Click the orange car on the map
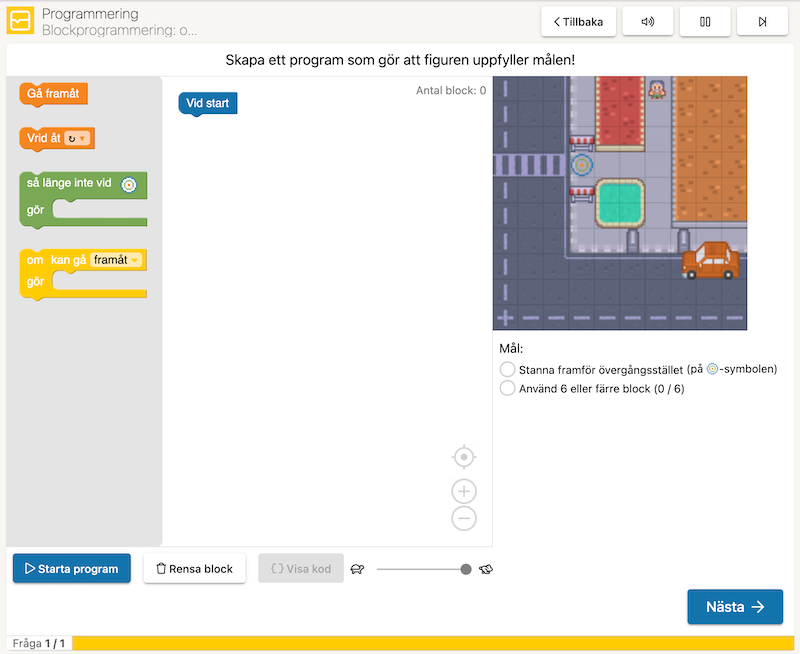The image size is (800, 654). (x=711, y=260)
